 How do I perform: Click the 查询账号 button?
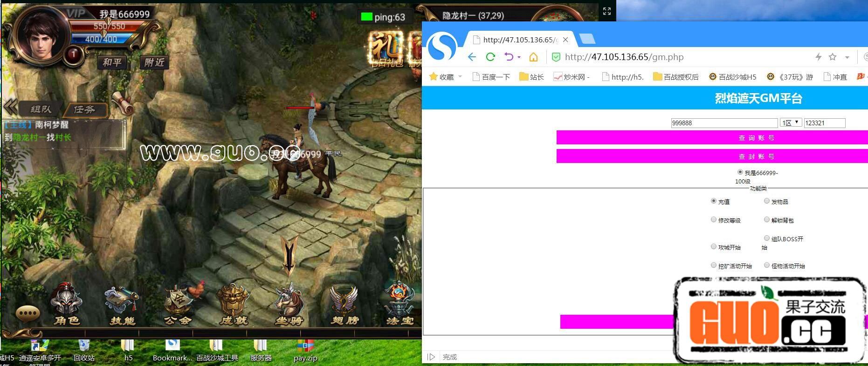711,138
